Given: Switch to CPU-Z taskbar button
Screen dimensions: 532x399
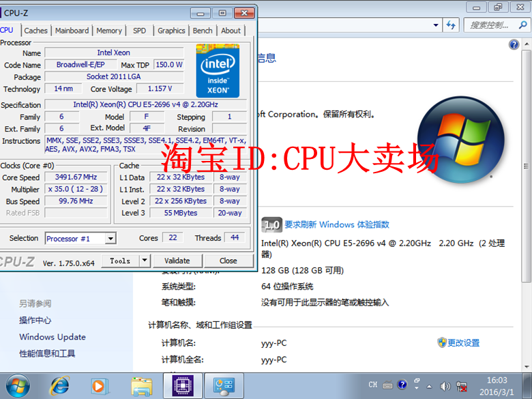Looking at the screenshot, I should click(x=183, y=386).
